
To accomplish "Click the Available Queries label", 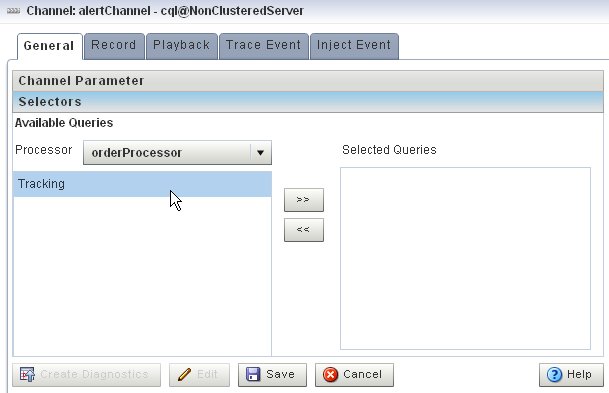I will tap(64, 123).
